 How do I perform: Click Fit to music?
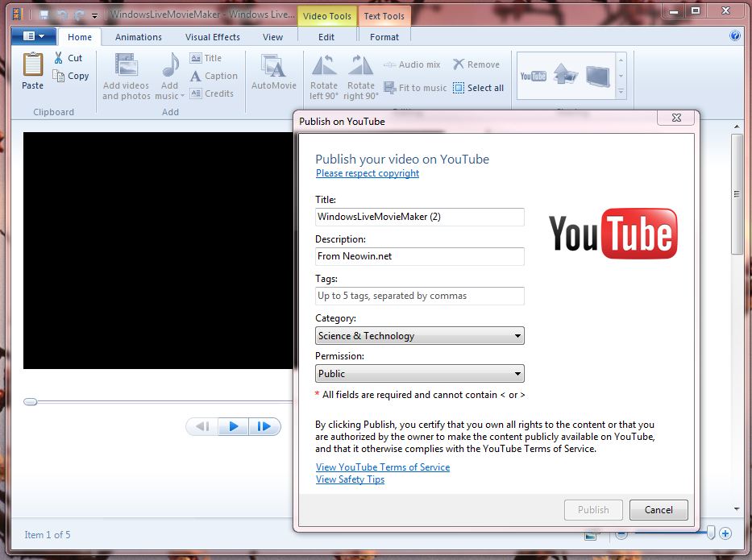pyautogui.click(x=415, y=88)
